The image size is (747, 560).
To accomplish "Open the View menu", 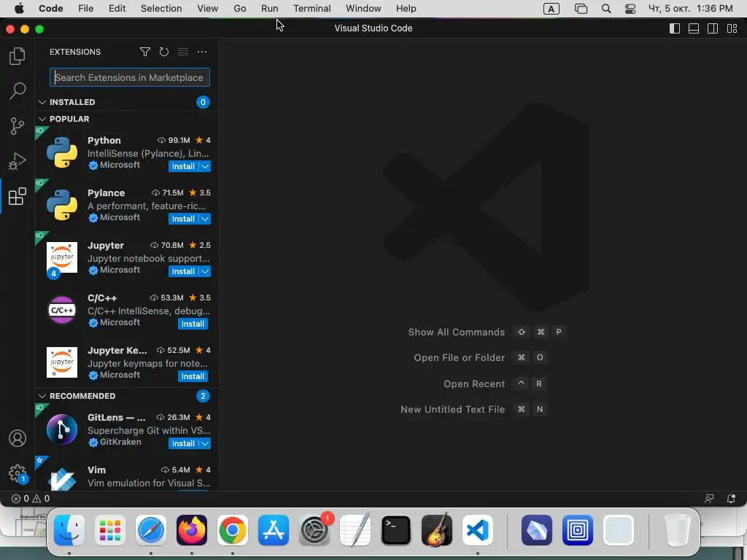I will coord(208,9).
